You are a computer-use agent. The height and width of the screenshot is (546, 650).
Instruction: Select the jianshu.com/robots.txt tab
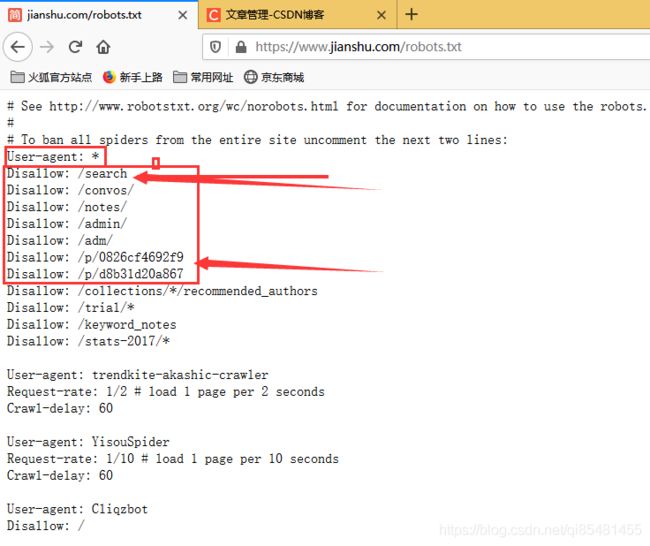(x=99, y=15)
